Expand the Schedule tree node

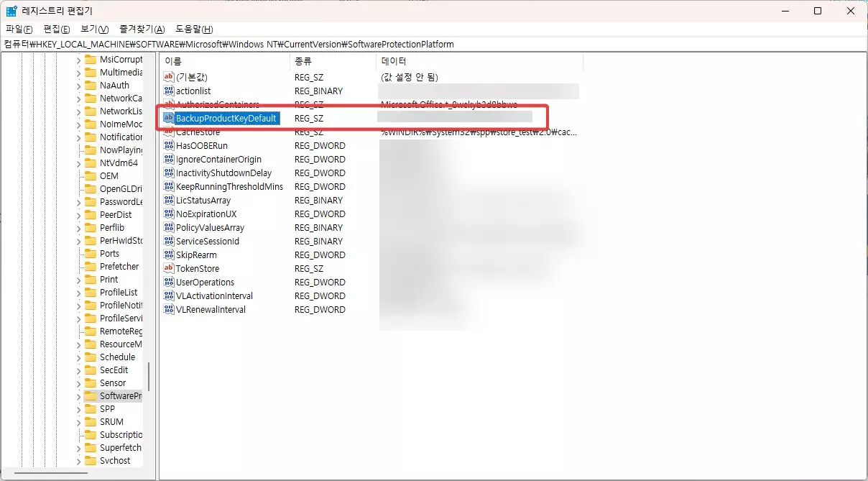pyautogui.click(x=78, y=357)
